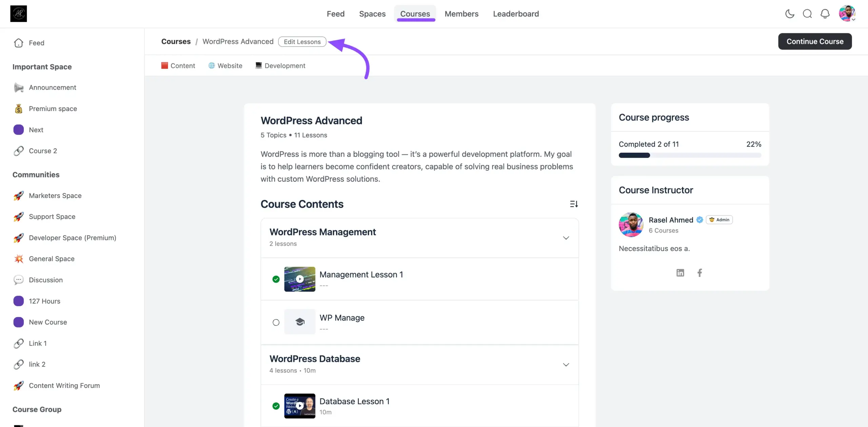Screen dimensions: 868x427
Task: Play Management Lesson 1 video thumbnail
Action: pyautogui.click(x=300, y=279)
